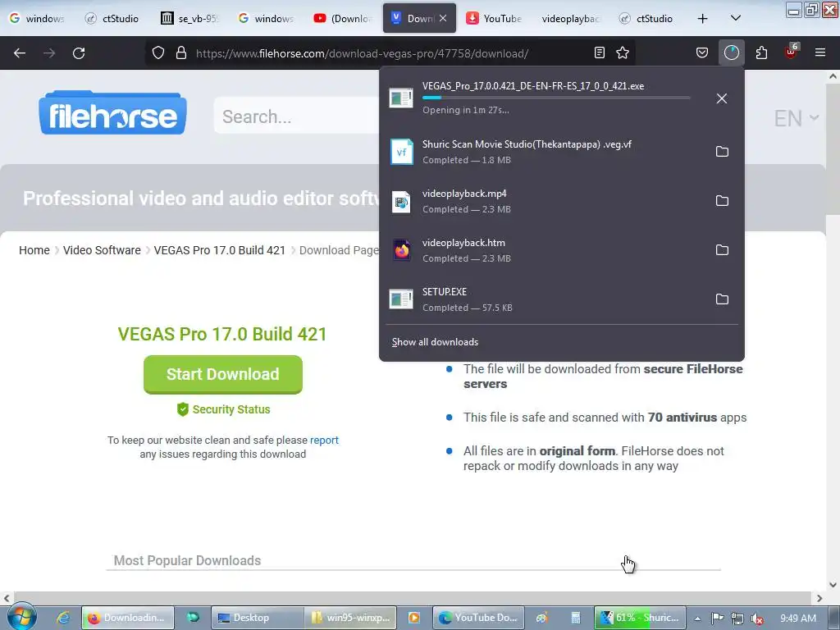
Task: Open the 61% Shuric taskbar progress item
Action: tap(640, 618)
